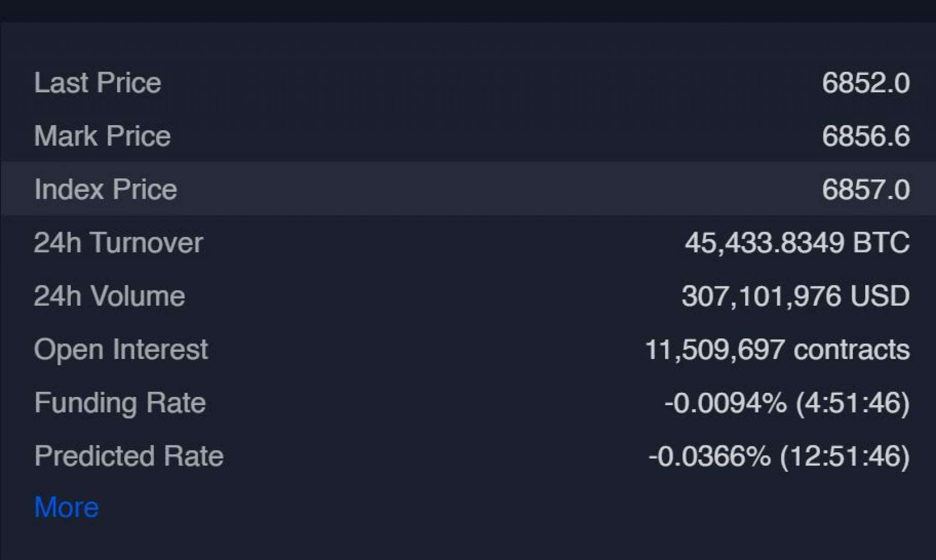The image size is (936, 560).
Task: Click the Open Interest label
Action: (x=121, y=349)
